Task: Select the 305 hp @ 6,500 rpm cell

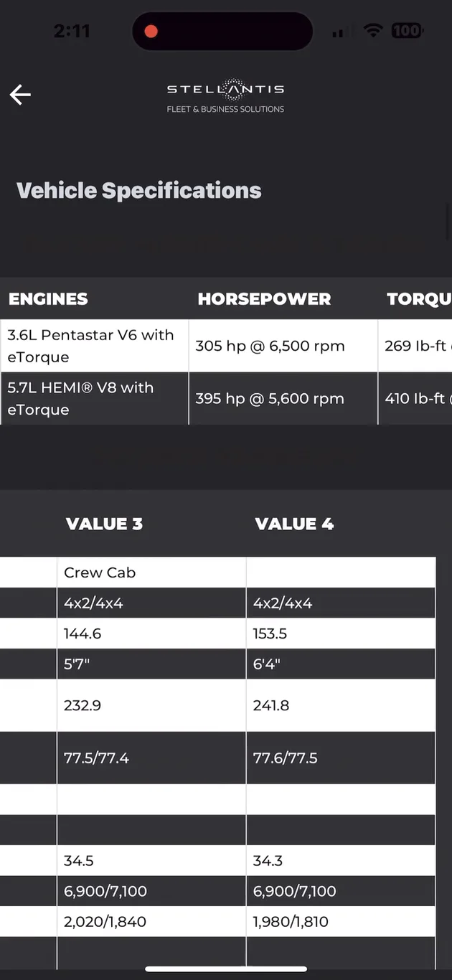Action: (270, 346)
